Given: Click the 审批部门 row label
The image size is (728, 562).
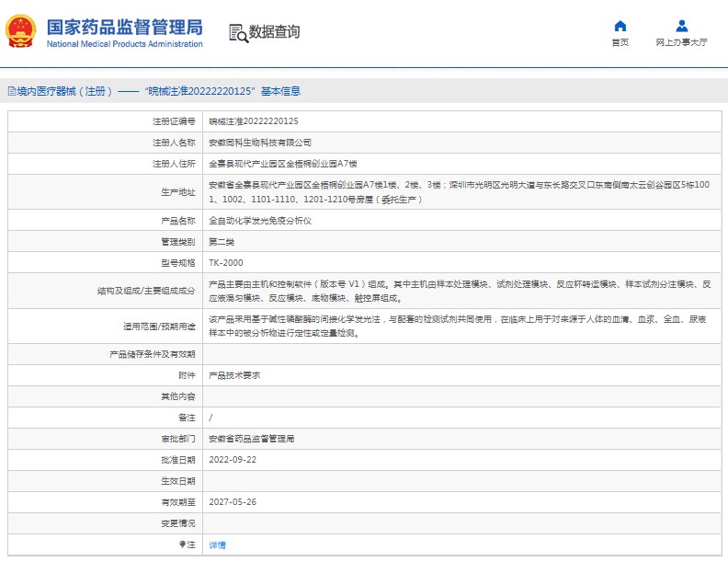Looking at the screenshot, I should point(178,439).
